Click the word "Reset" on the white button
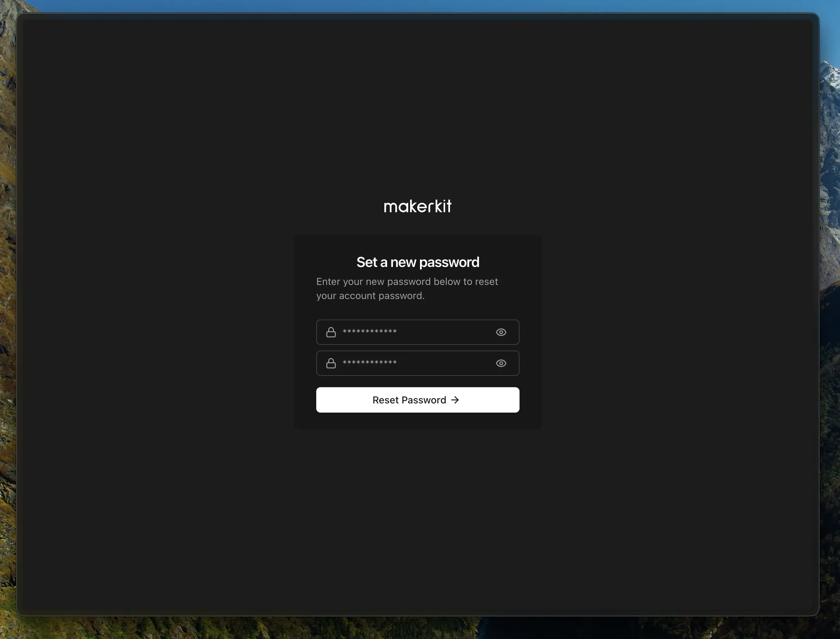Viewport: 840px width, 639px height. 385,400
